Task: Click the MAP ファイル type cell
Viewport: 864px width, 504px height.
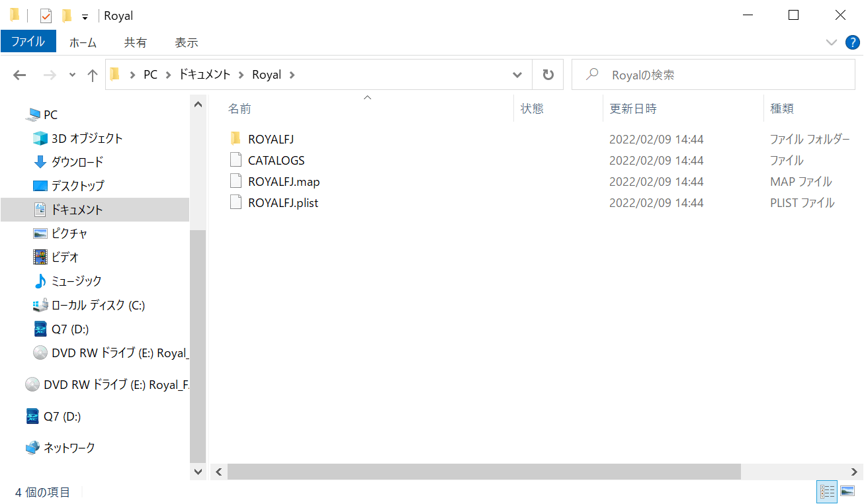Action: [800, 181]
